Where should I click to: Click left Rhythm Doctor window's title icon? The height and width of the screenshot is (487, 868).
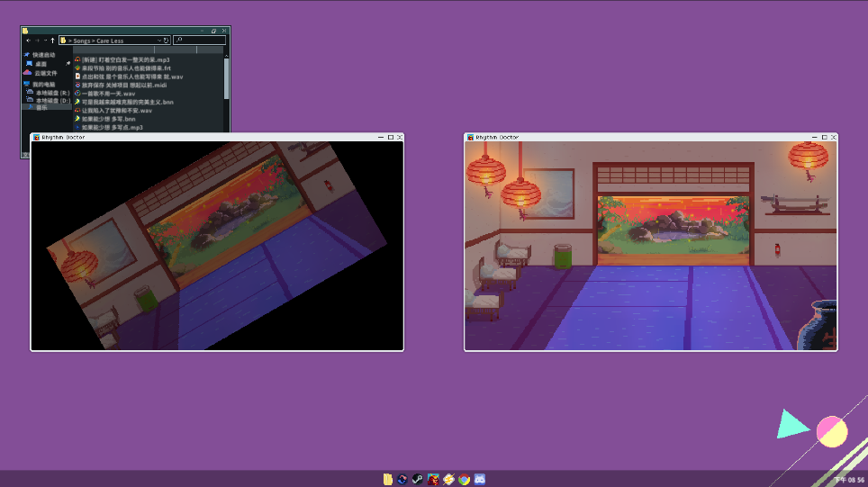pos(37,137)
